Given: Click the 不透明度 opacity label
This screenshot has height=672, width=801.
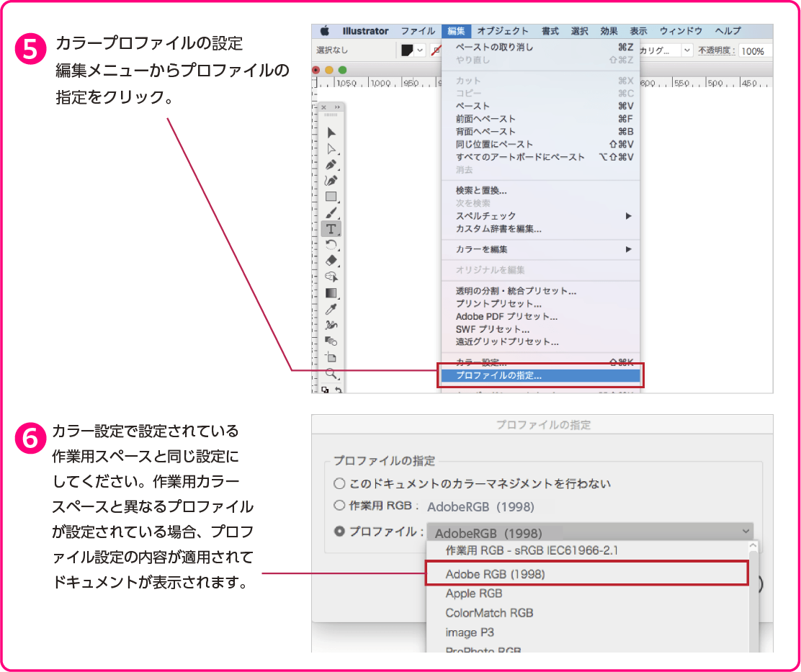Looking at the screenshot, I should point(717,50).
